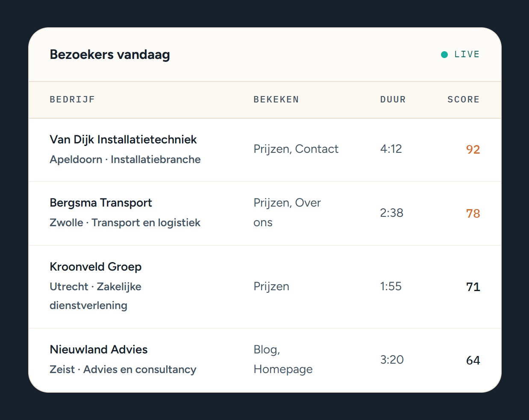Viewport: 529px width, 420px height.
Task: Click 'Zeist · Advies en consultancy' subtitle
Action: tap(123, 369)
